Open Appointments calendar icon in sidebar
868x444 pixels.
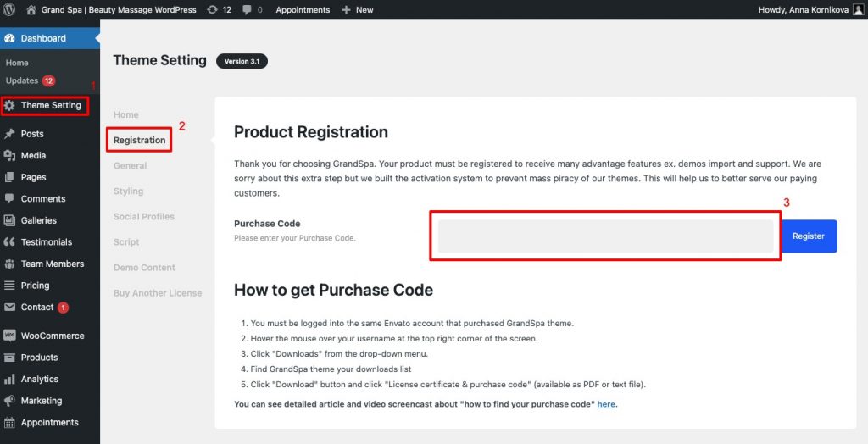[9, 423]
